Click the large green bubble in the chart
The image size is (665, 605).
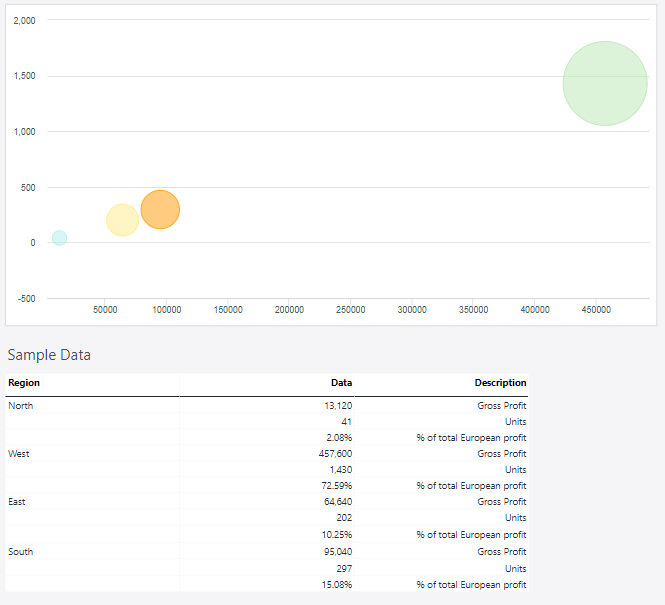[x=604, y=83]
